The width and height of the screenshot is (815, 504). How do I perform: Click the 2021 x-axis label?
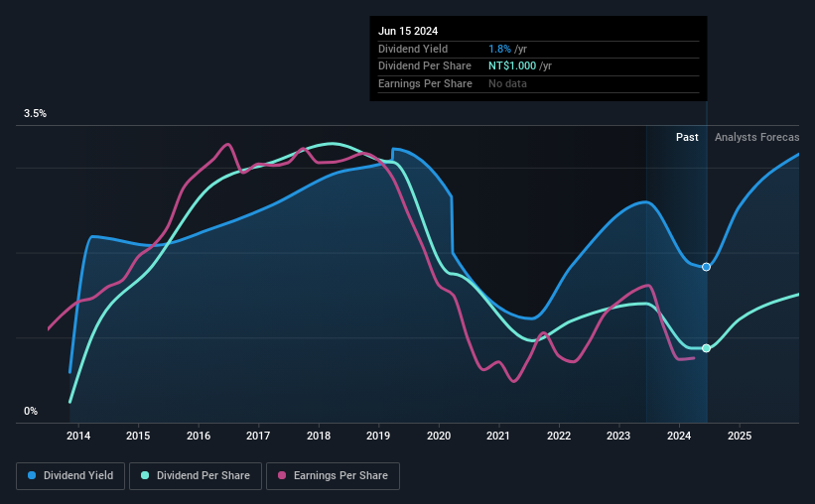click(498, 436)
